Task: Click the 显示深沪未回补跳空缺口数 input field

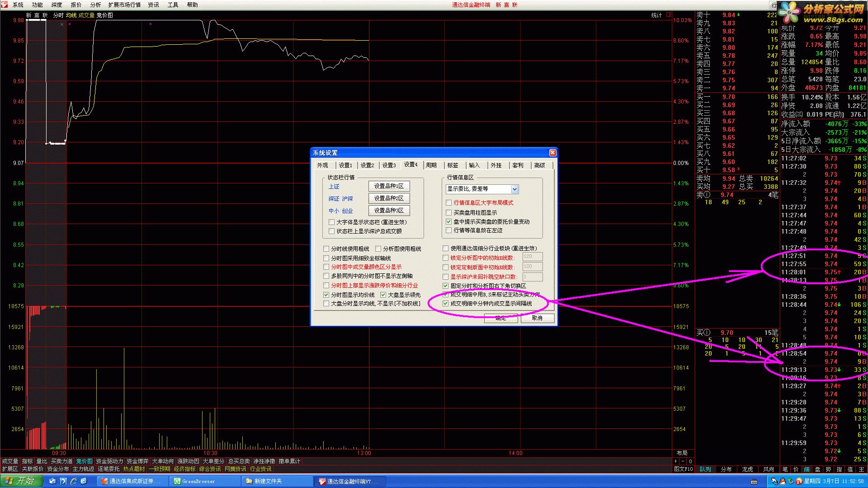Action: pyautogui.click(x=532, y=277)
